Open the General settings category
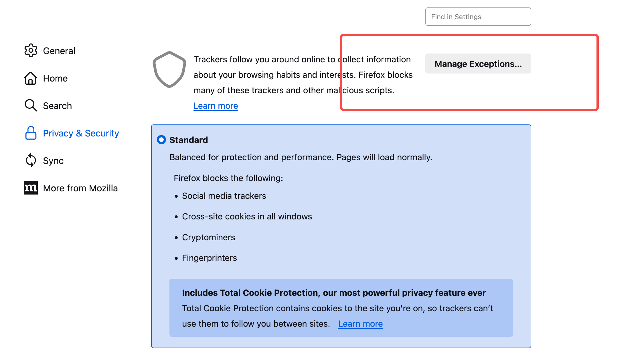644x349 pixels. point(59,51)
